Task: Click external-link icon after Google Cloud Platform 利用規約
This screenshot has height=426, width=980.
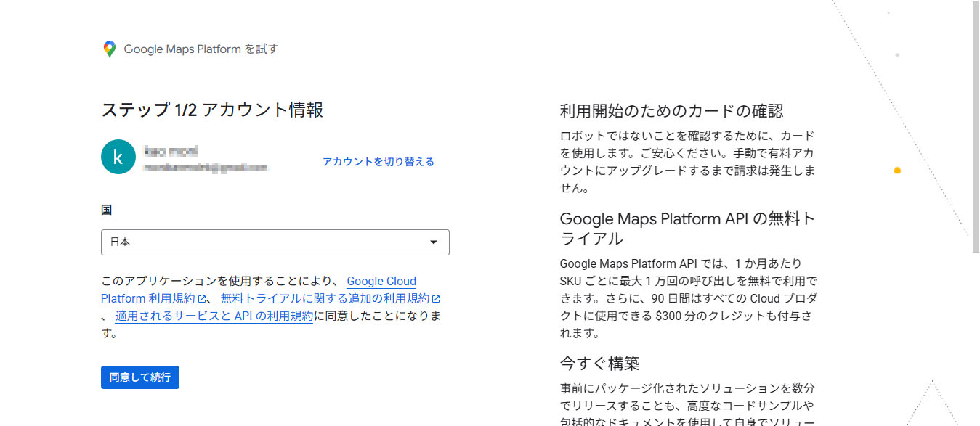Action: pos(201,299)
